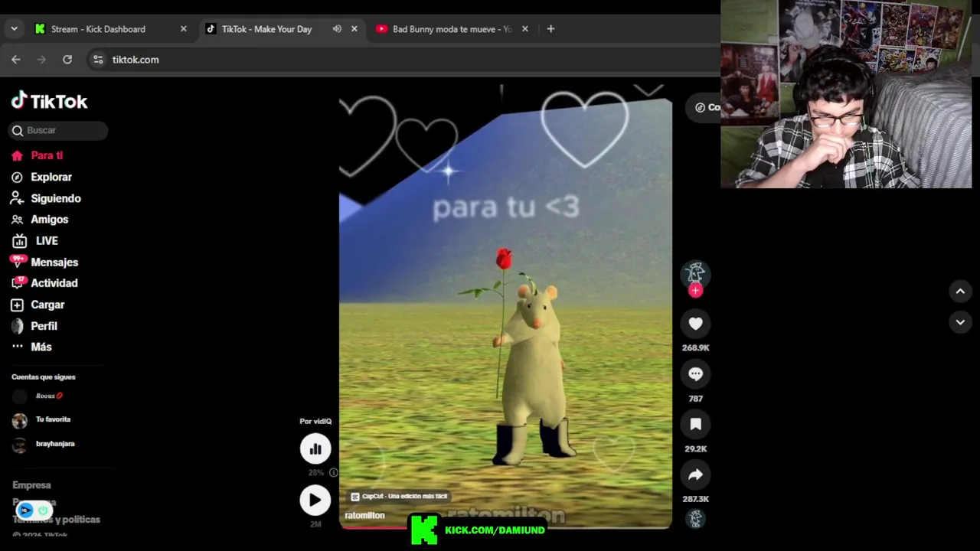Click the Para ti home icon
Image resolution: width=980 pixels, height=551 pixels.
point(17,155)
